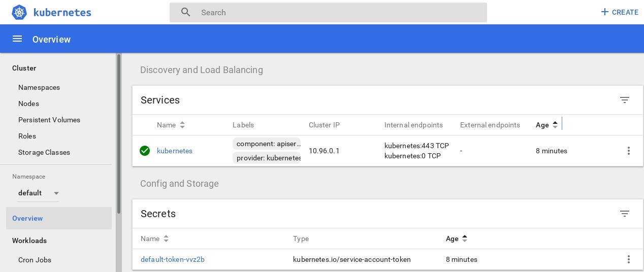Click the Type column header in Secrets
Image resolution: width=644 pixels, height=272 pixels.
301,239
